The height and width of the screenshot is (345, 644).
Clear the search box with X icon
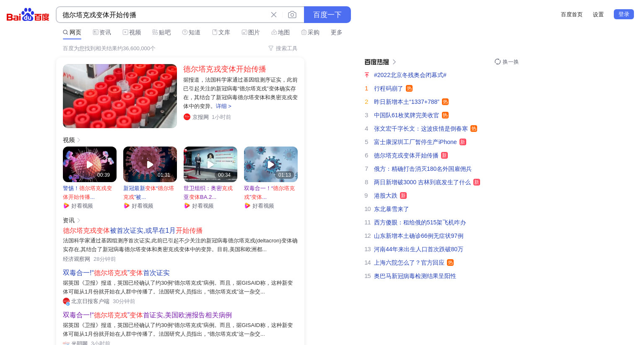[274, 15]
